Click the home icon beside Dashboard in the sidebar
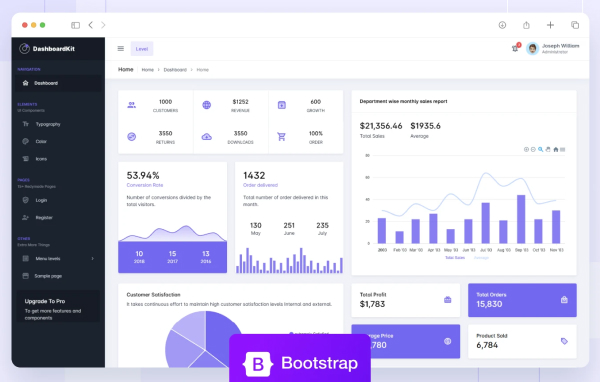This screenshot has height=382, width=600. point(26,83)
